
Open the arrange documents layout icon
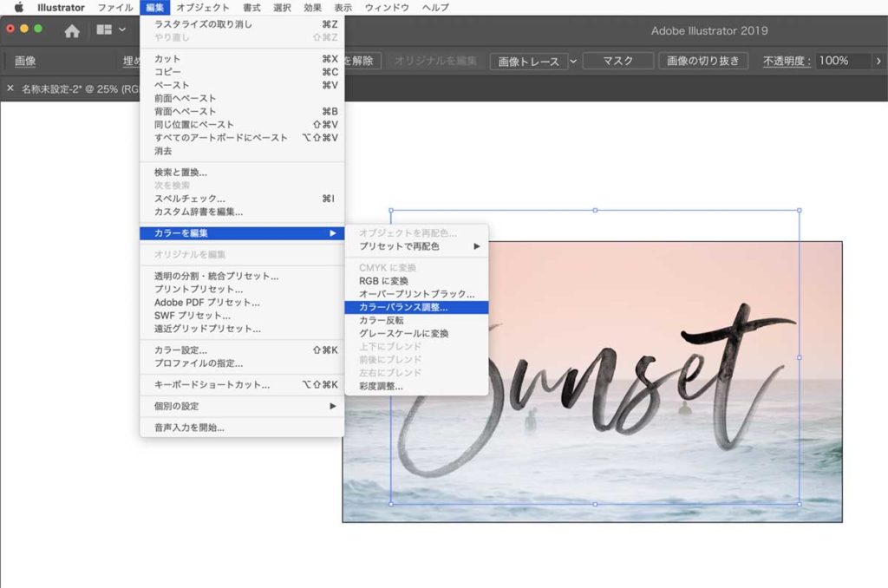point(105,30)
